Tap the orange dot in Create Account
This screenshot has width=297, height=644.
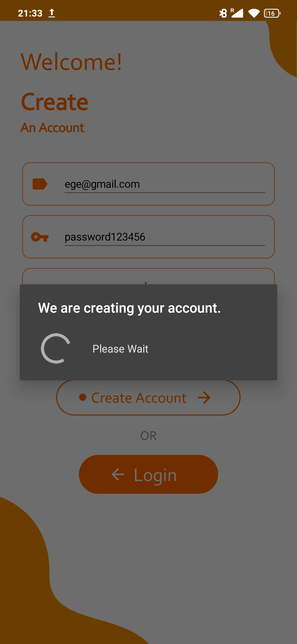(x=83, y=397)
